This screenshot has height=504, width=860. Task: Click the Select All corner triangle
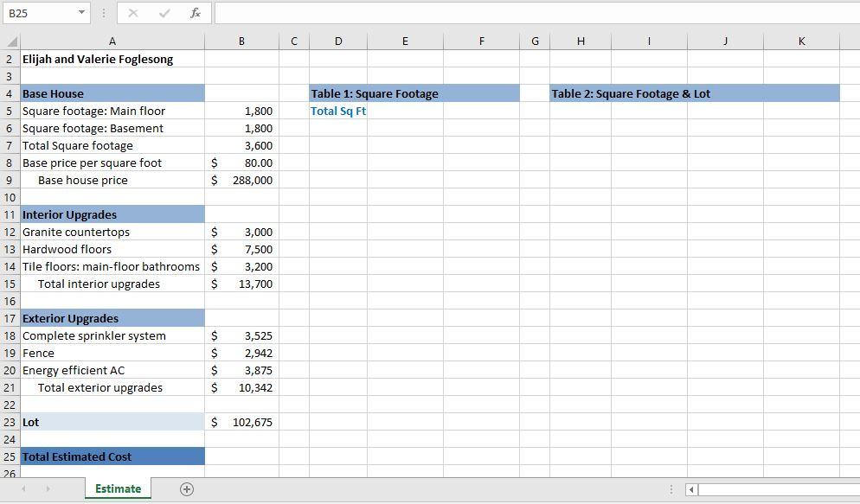(11, 41)
